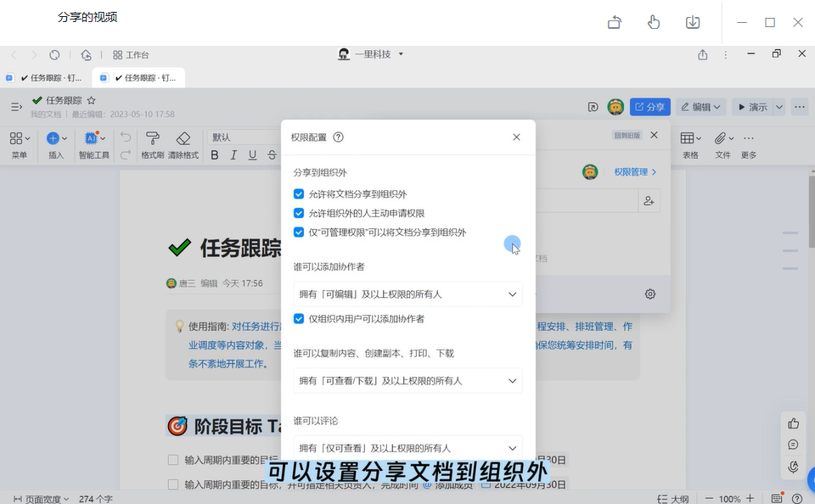This screenshot has height=504, width=815.
Task: Open the 可查看/下载 copy permission dropdown
Action: click(407, 381)
